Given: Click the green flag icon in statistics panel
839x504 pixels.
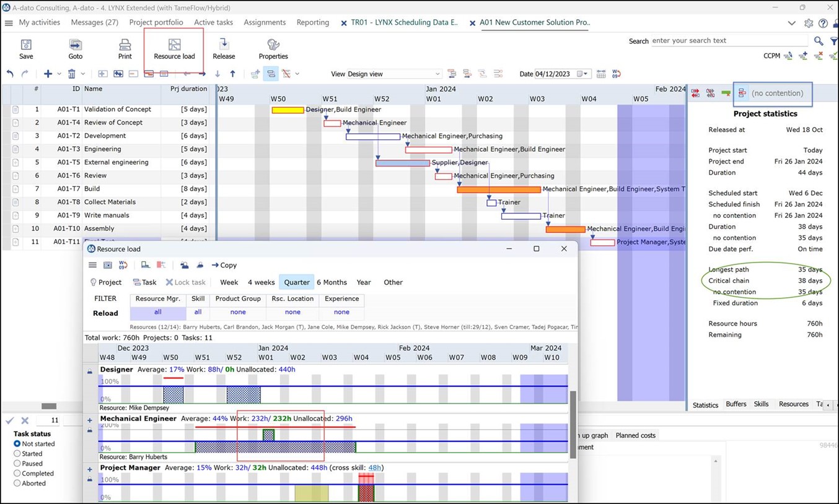Looking at the screenshot, I should click(726, 93).
